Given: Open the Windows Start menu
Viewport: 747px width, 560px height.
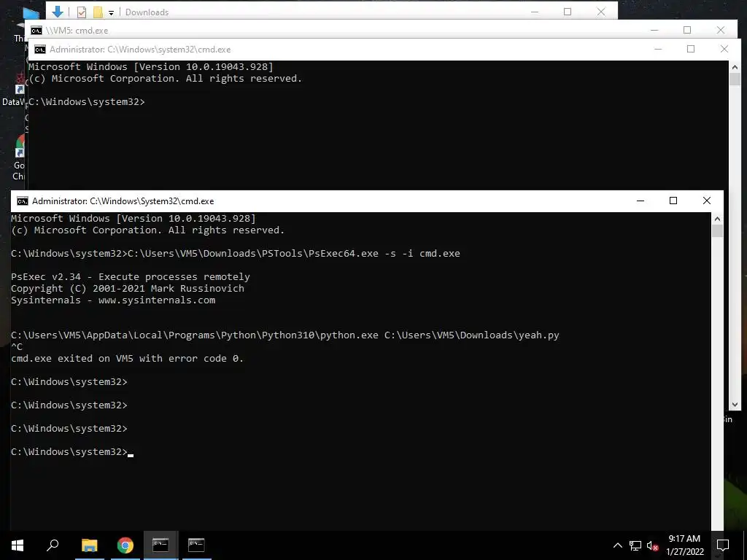Looking at the screenshot, I should click(x=18, y=545).
